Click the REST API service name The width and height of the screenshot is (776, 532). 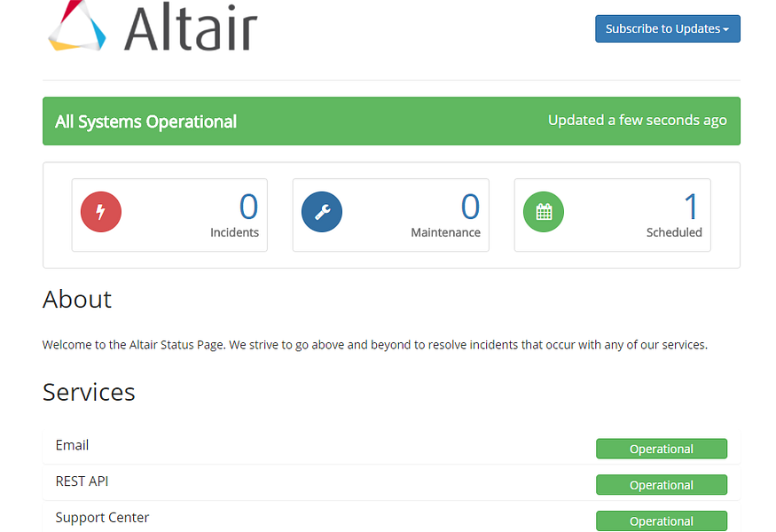82,481
